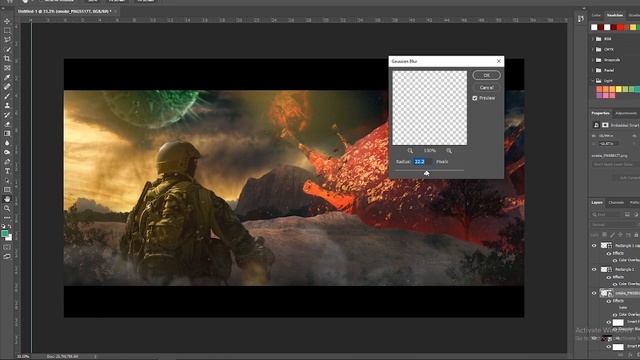
Task: Toggle Effects visibility under Rectangle 1 copy
Action: coord(608,253)
